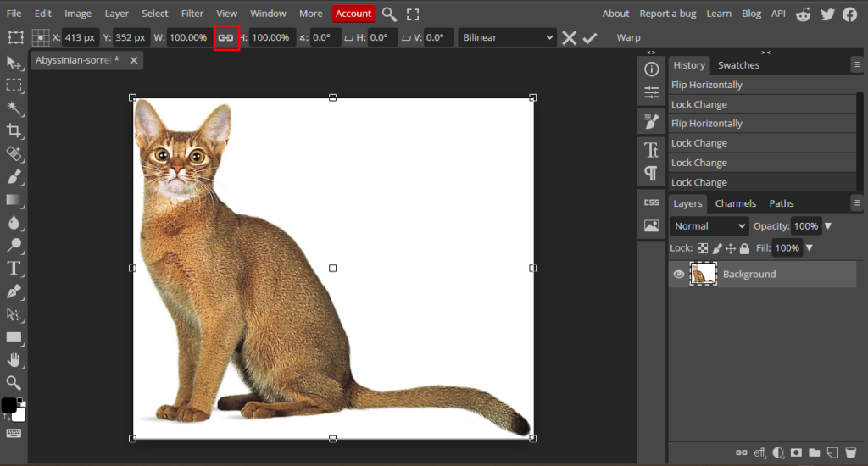The width and height of the screenshot is (868, 466).
Task: Select the Pen tool
Action: point(14,291)
